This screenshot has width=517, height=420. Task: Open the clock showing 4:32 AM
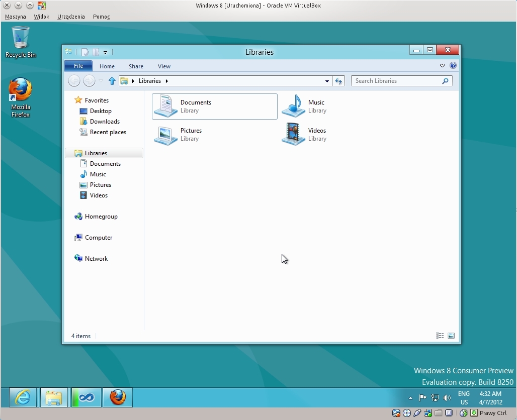click(x=491, y=398)
